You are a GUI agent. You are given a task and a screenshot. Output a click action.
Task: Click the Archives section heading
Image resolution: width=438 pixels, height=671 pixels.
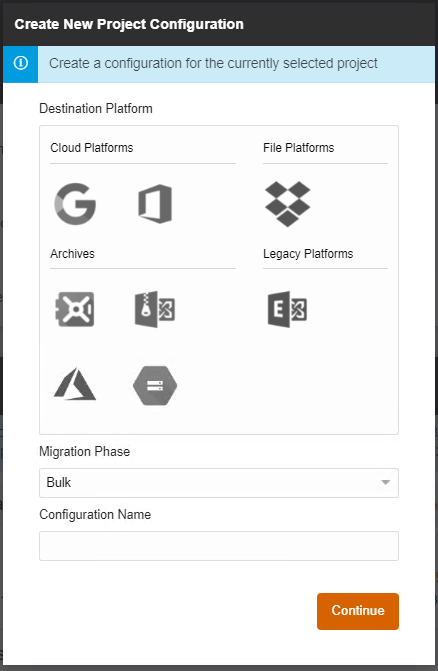(72, 254)
